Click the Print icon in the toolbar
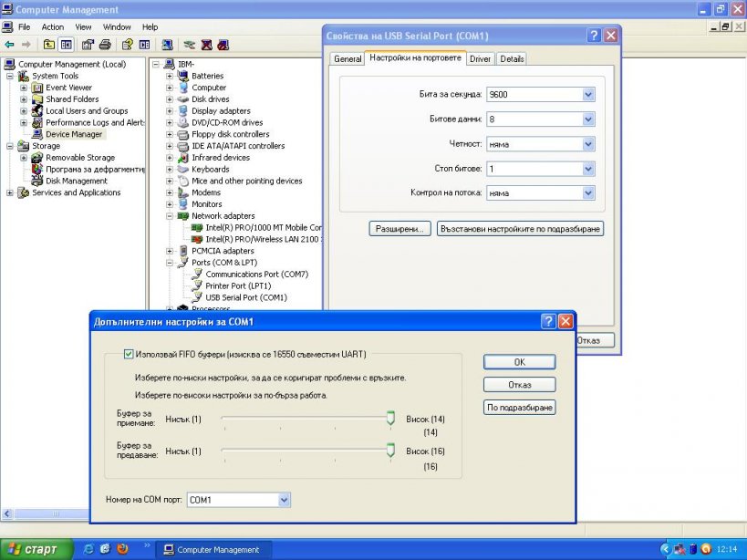 click(105, 44)
